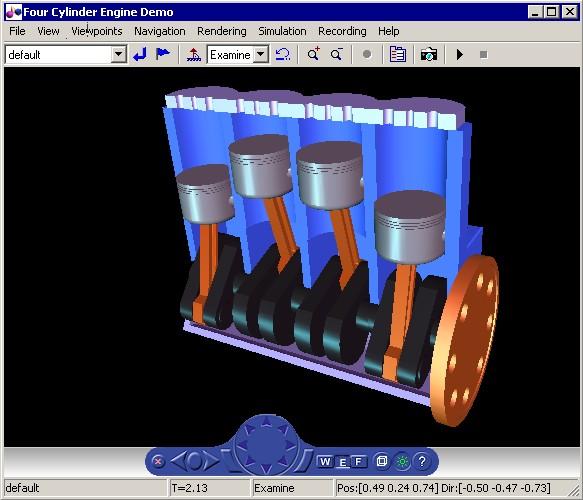Move up on the navigation wheel
This screenshot has width=583, height=500.
[x=266, y=422]
